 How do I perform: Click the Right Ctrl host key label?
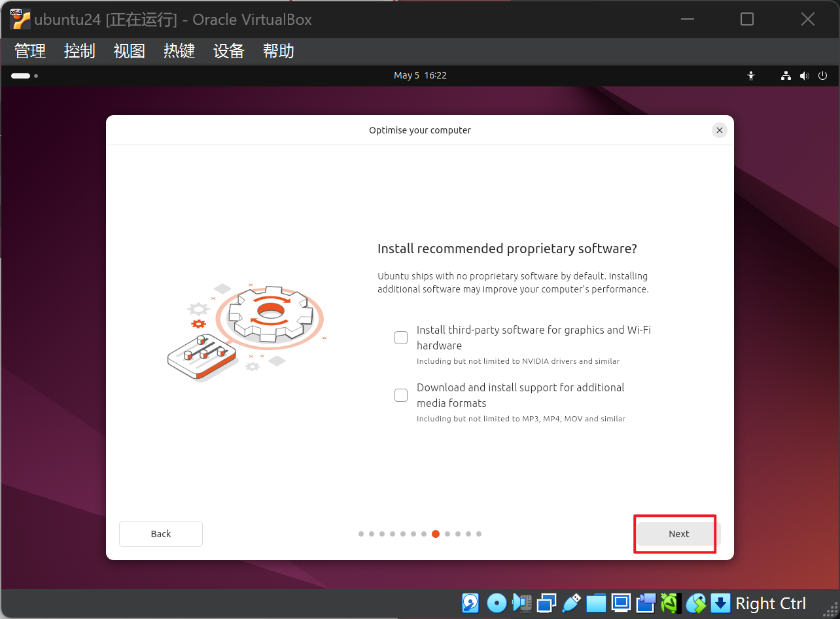(x=771, y=603)
